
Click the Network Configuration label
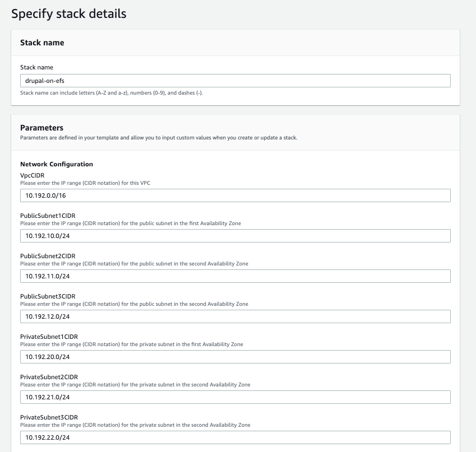tap(56, 165)
